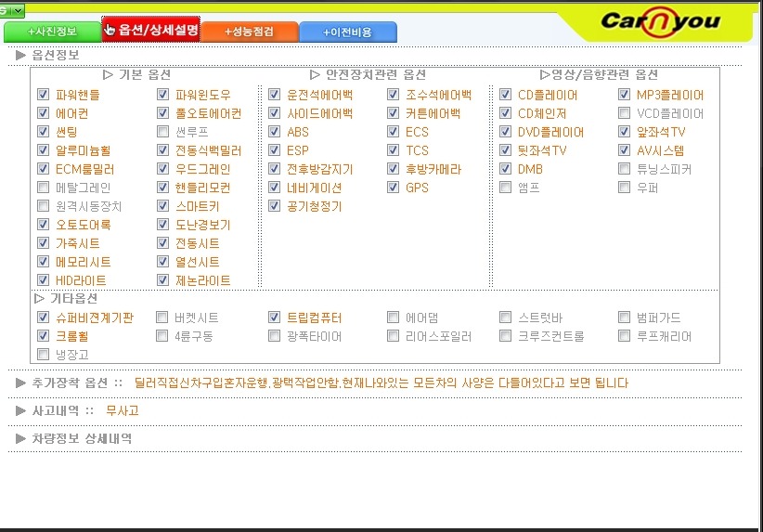
Task: Toggle the DMB checkbox
Action: 506,168
